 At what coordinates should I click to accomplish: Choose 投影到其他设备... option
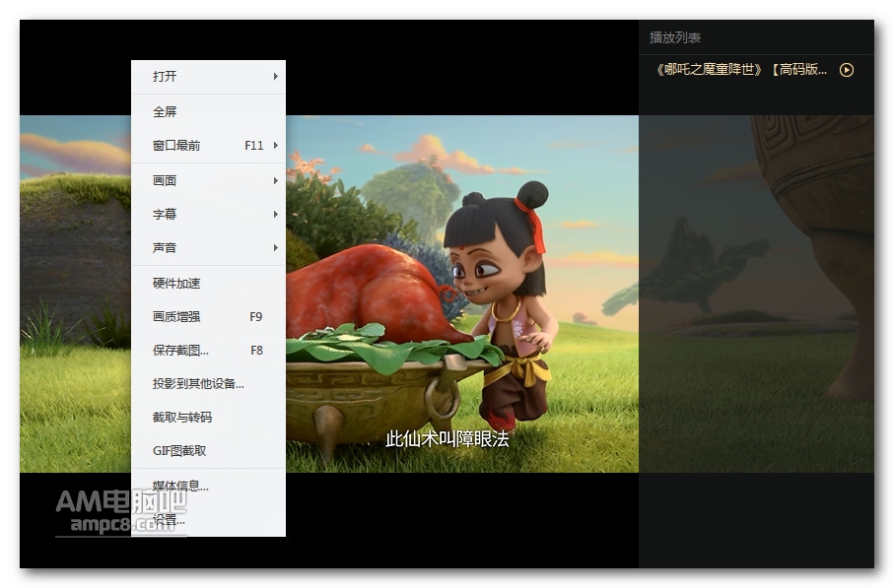pos(208,384)
